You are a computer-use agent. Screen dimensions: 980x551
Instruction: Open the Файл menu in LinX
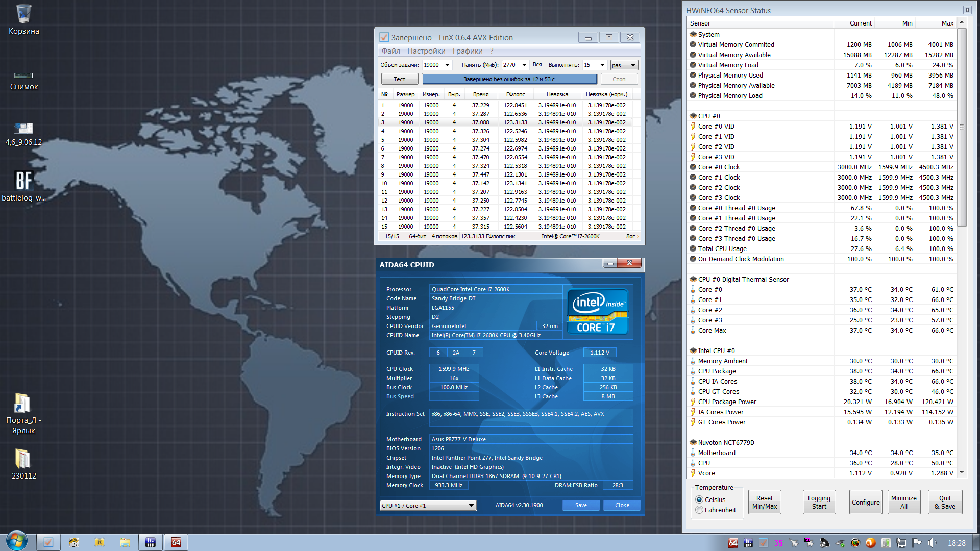click(x=390, y=51)
